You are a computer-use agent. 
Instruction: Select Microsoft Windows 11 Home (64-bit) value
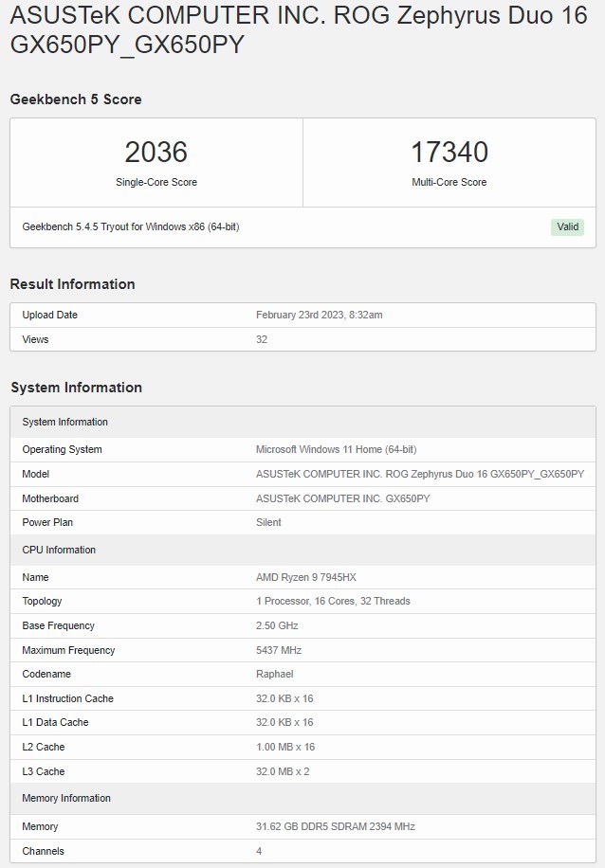pyautogui.click(x=337, y=449)
